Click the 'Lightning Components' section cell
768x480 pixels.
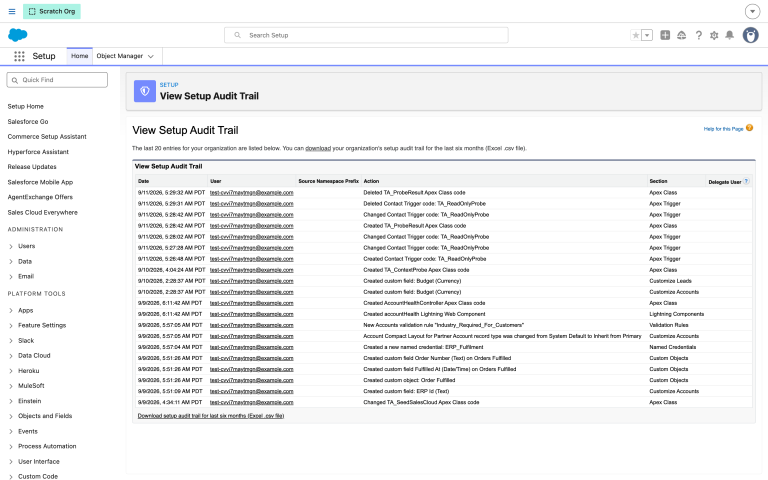pos(676,314)
